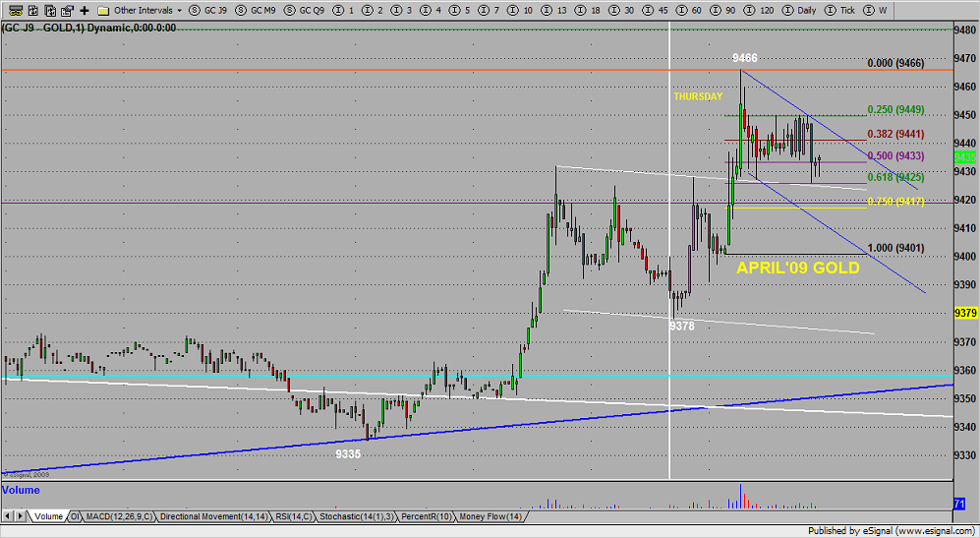Click the right tab scroll arrow
Image resolution: width=980 pixels, height=538 pixels.
point(21,516)
